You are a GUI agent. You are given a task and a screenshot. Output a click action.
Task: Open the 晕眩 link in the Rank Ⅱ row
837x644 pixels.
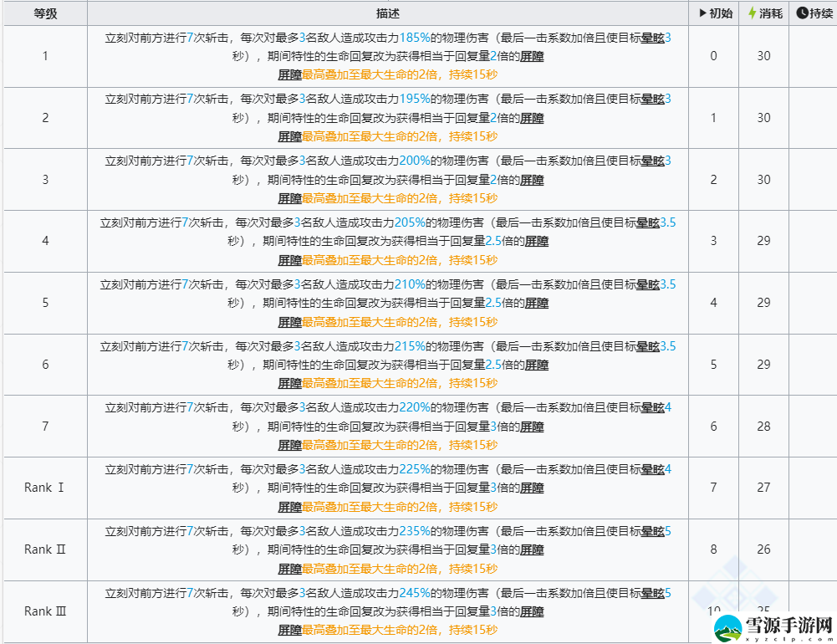[x=652, y=532]
